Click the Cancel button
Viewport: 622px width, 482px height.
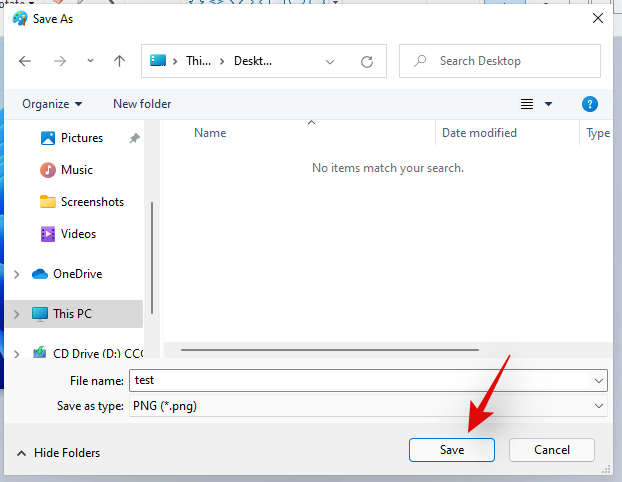[552, 450]
